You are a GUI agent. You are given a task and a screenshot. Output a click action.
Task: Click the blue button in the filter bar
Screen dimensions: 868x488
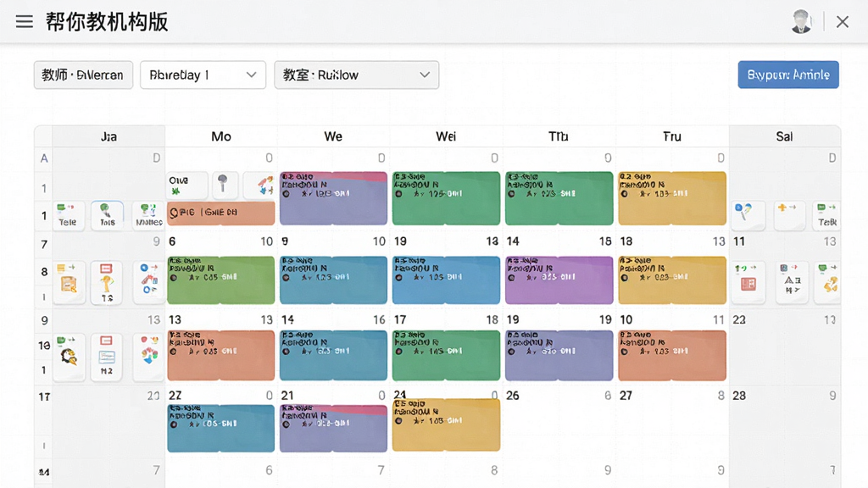pyautogui.click(x=788, y=75)
